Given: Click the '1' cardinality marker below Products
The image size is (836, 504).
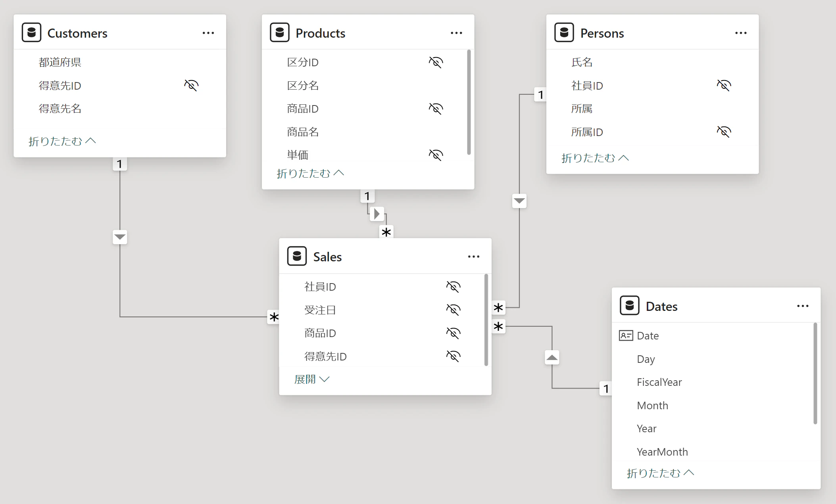Looking at the screenshot, I should 367,196.
